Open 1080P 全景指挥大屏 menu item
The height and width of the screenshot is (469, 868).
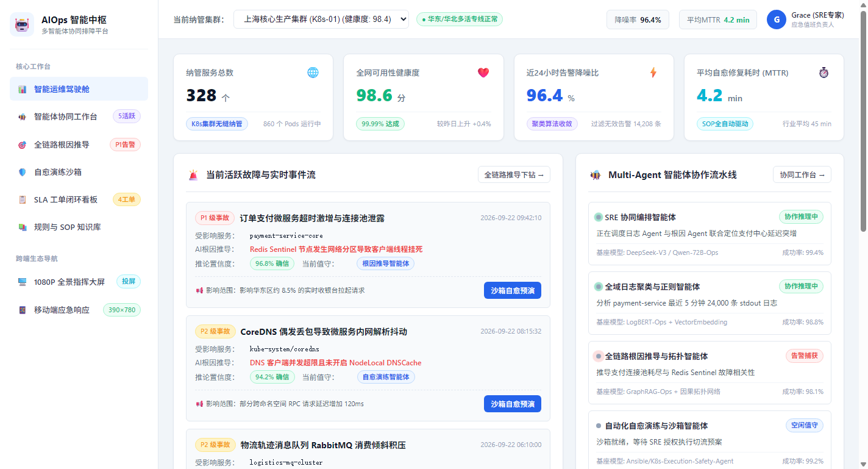79,282
